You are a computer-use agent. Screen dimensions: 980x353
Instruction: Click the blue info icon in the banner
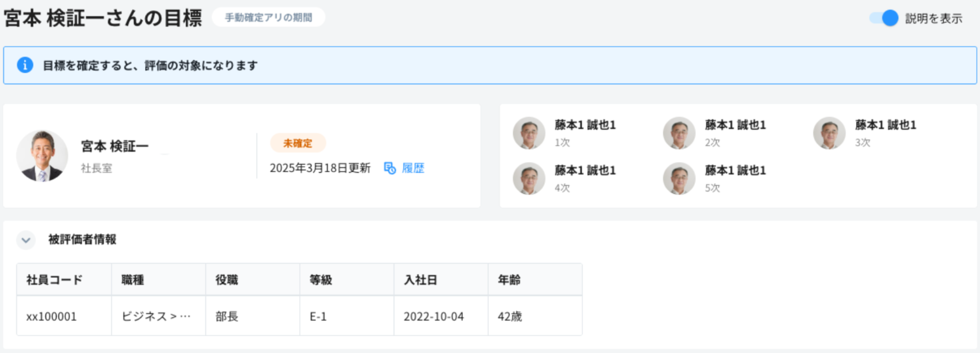(25, 65)
